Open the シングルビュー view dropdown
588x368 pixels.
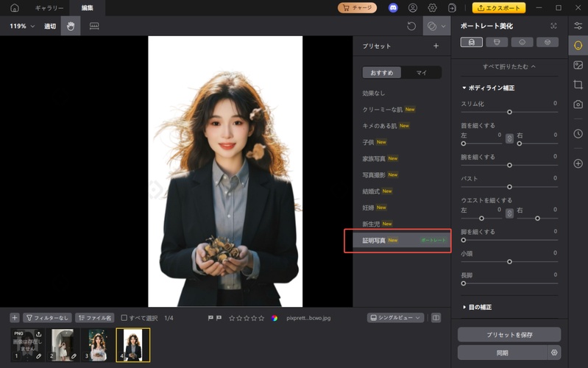(396, 318)
